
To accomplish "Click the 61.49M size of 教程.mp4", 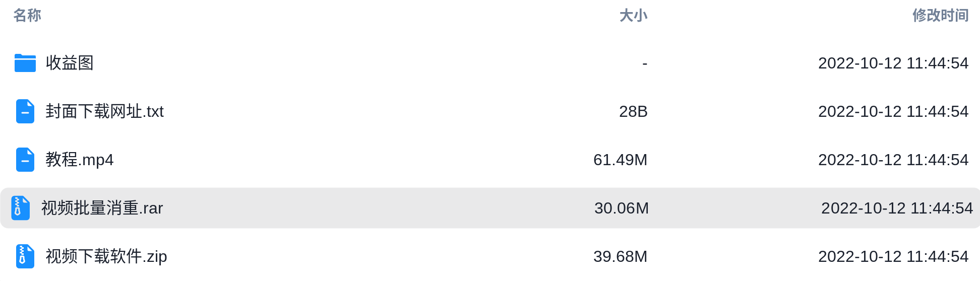I will (621, 160).
